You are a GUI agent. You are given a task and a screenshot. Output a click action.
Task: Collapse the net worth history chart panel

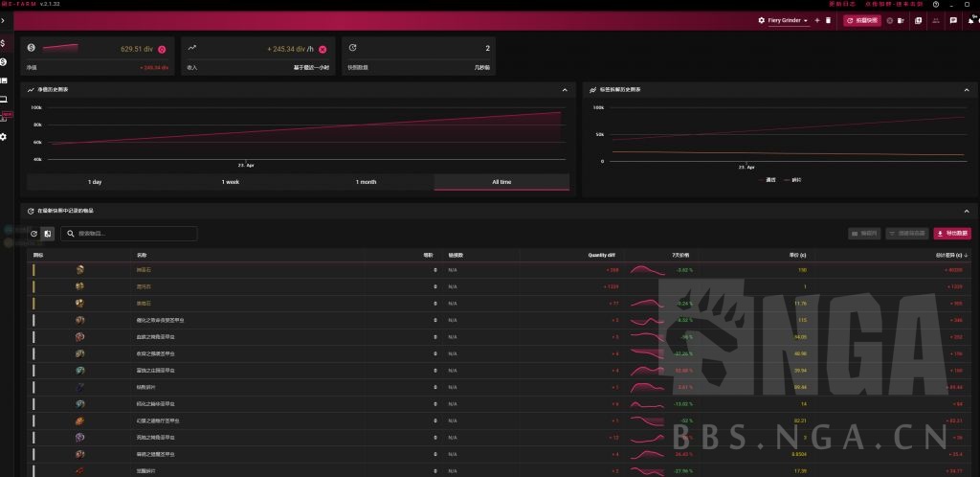coord(564,90)
